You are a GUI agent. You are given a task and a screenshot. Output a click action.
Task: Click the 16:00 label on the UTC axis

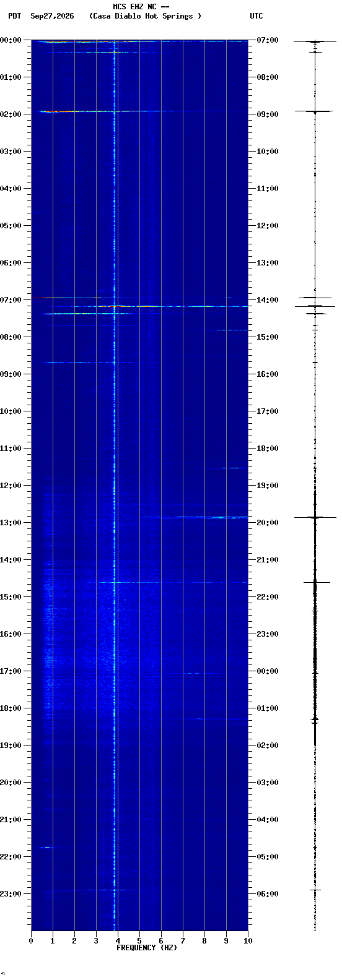[x=268, y=374]
